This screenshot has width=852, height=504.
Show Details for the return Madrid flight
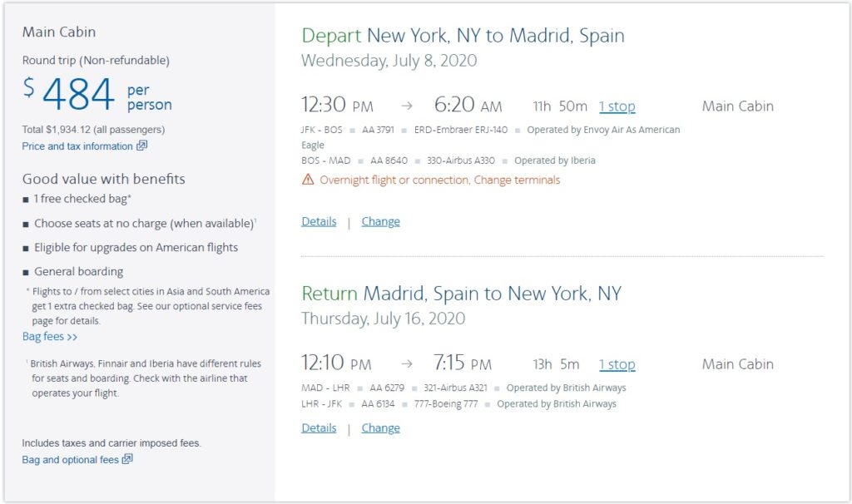click(x=319, y=427)
